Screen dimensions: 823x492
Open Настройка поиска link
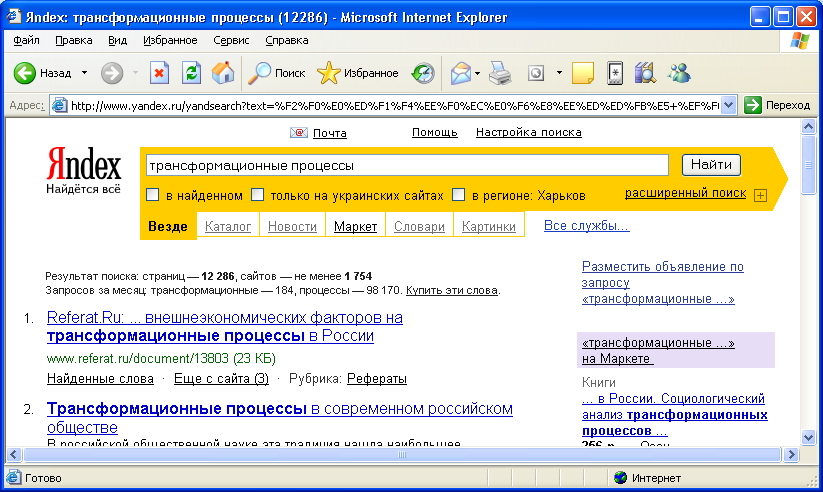coord(529,132)
